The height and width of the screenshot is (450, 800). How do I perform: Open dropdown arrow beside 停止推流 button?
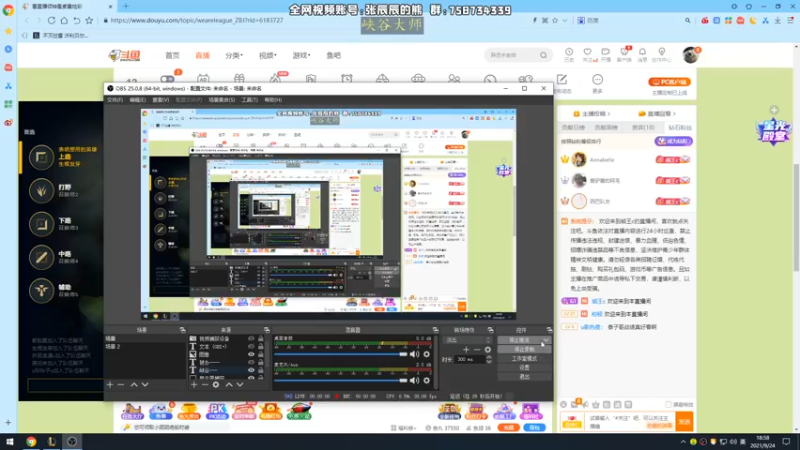[x=546, y=340]
